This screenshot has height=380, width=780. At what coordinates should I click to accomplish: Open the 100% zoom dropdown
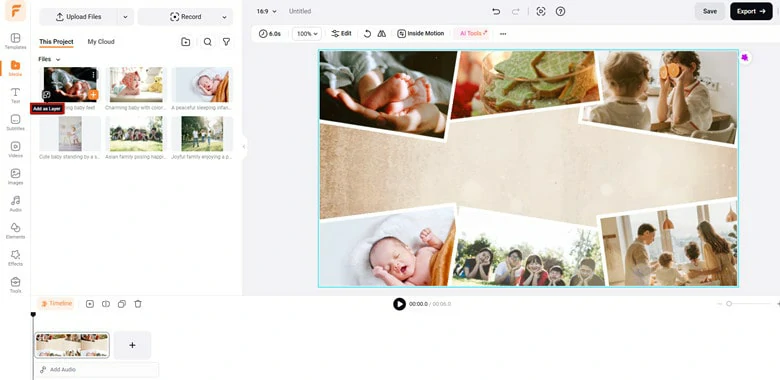[306, 34]
